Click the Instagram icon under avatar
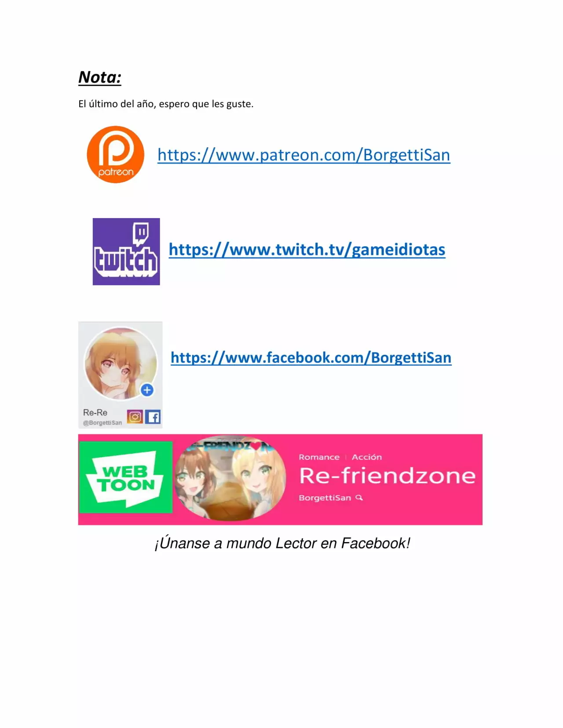Viewport: 563px width, 728px height. pyautogui.click(x=135, y=417)
